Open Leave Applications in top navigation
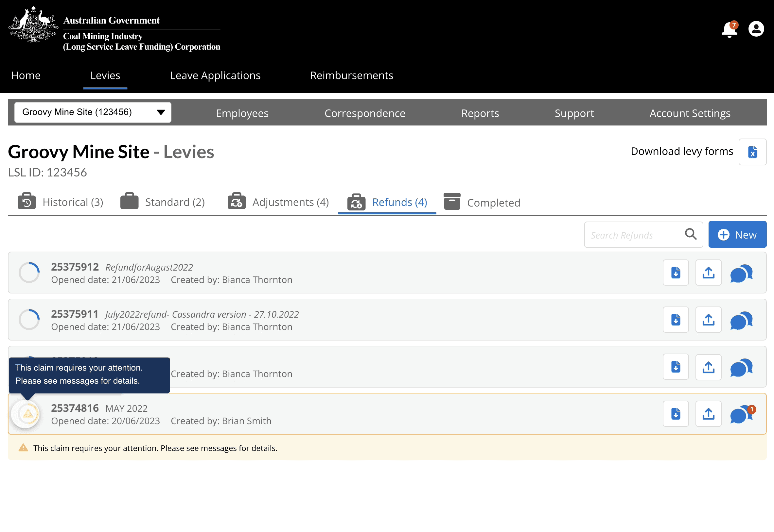This screenshot has height=532, width=774. click(215, 75)
